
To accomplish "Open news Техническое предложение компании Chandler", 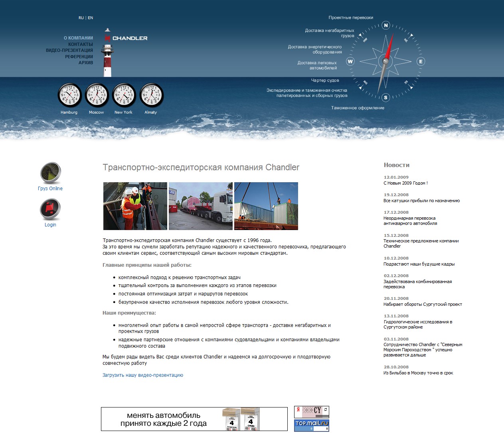I will pos(421,244).
